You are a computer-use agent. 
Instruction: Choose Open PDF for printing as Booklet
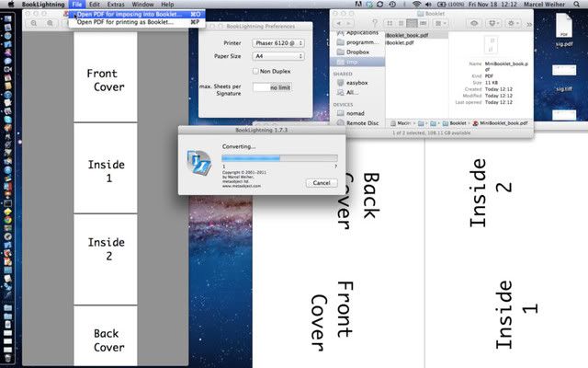point(137,22)
